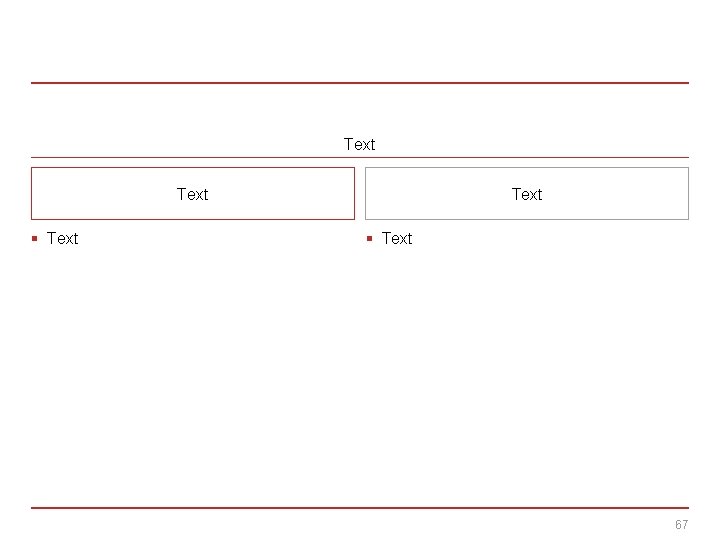Screen dimensions: 720x540
Task: Click the gap between the two header boxes
Action: point(360,194)
